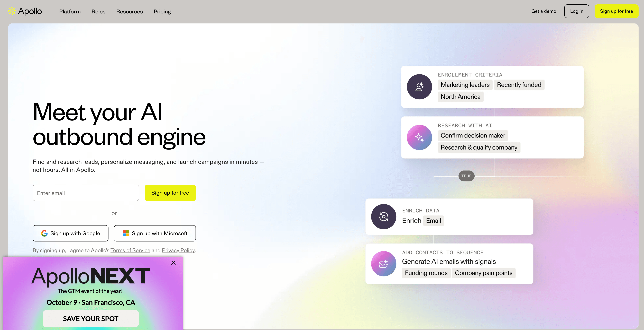Screen dimensions: 644x330
Task: Click the Microsoft logo icon
Action: pos(125,233)
